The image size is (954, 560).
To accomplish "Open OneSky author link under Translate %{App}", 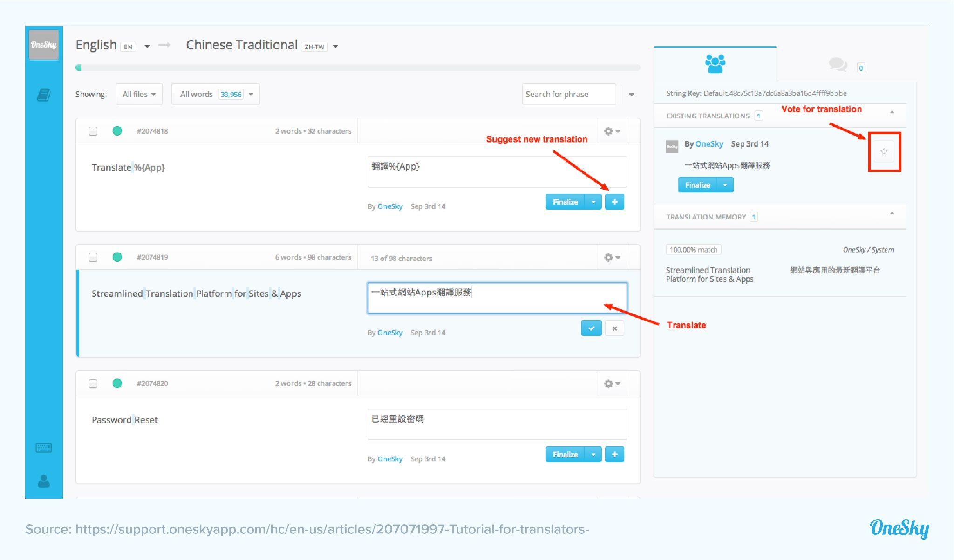I will click(390, 206).
